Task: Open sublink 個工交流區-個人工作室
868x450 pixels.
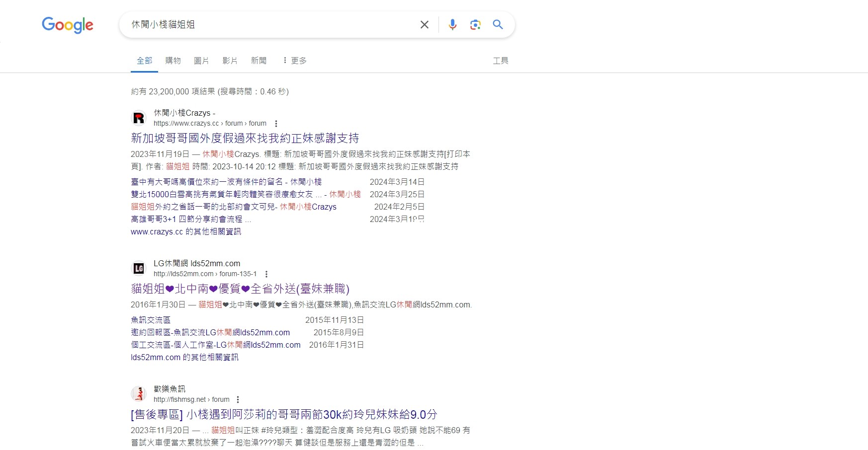Action: click(x=216, y=345)
